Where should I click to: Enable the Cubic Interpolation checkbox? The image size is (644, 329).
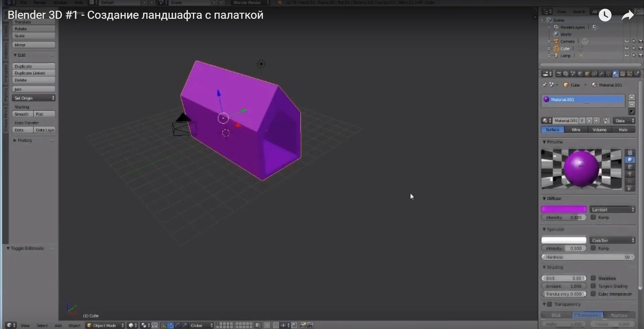[x=593, y=294]
